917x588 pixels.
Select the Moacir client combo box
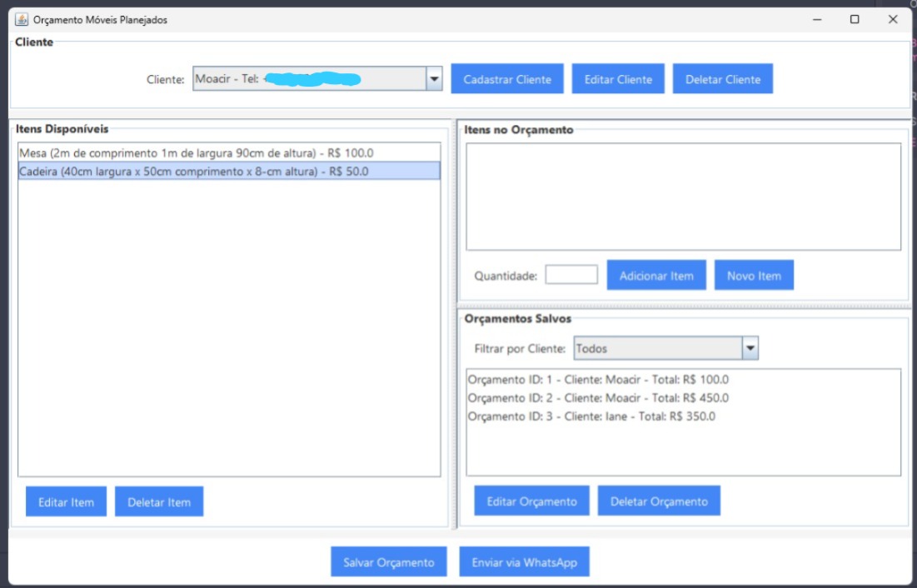pos(309,79)
